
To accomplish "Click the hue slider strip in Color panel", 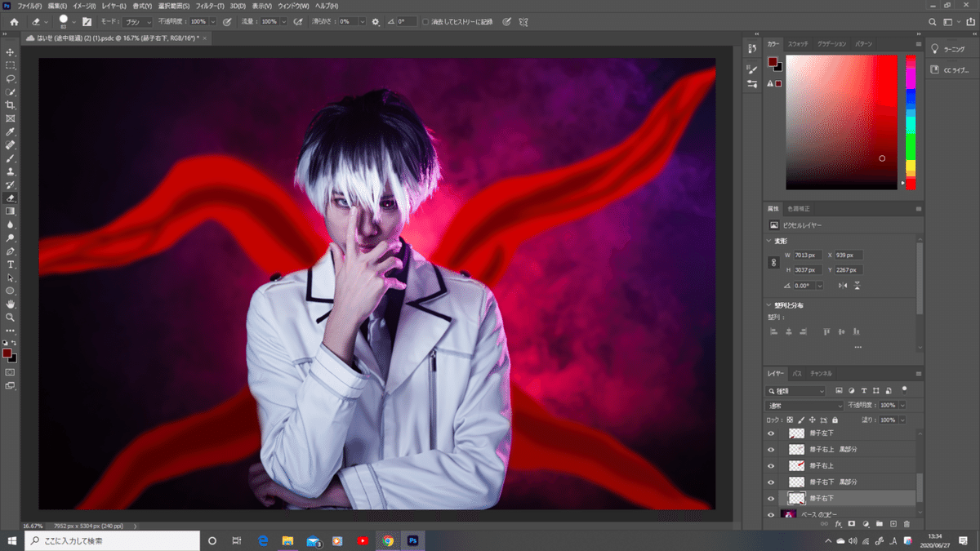I will tap(910, 122).
